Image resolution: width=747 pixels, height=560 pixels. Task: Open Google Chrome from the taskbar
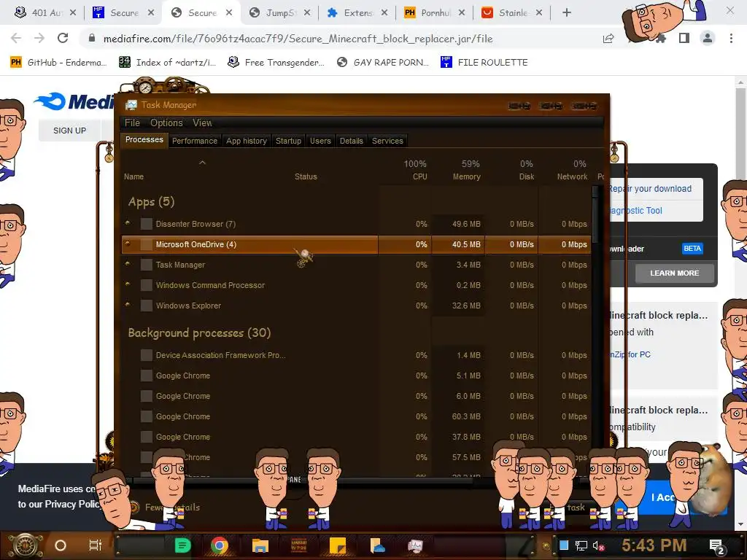(220, 545)
